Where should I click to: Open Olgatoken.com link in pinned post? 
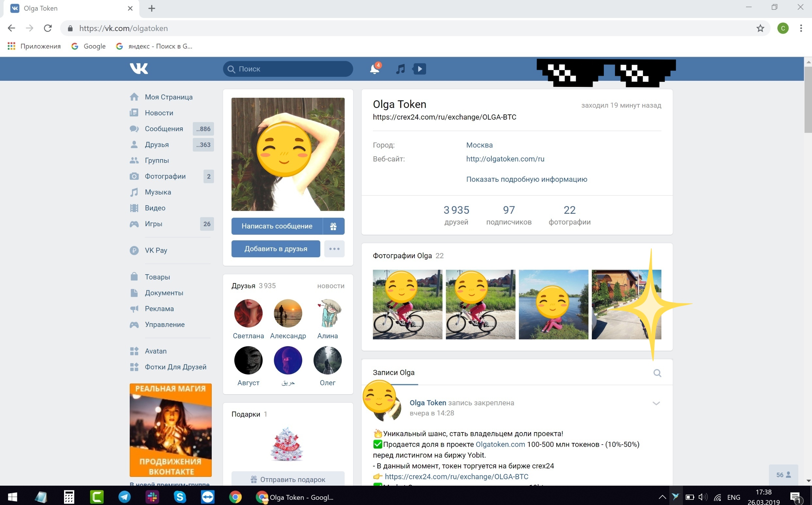point(500,444)
